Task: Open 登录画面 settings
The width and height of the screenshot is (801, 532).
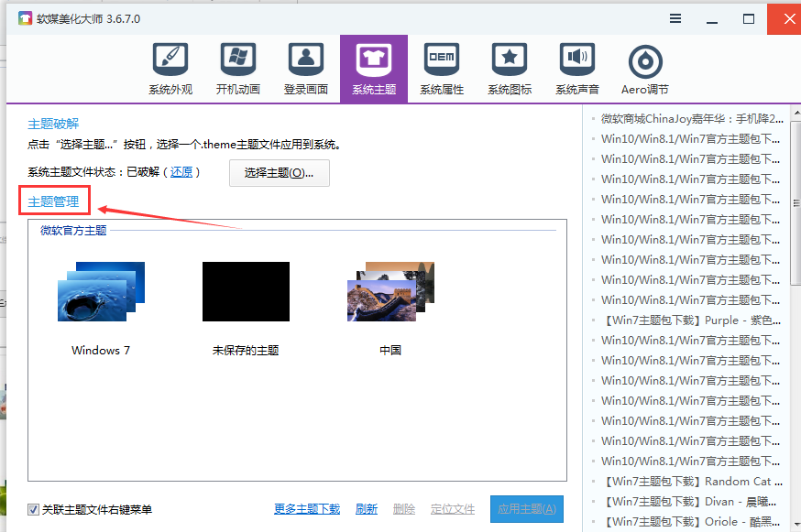Action: coord(305,67)
